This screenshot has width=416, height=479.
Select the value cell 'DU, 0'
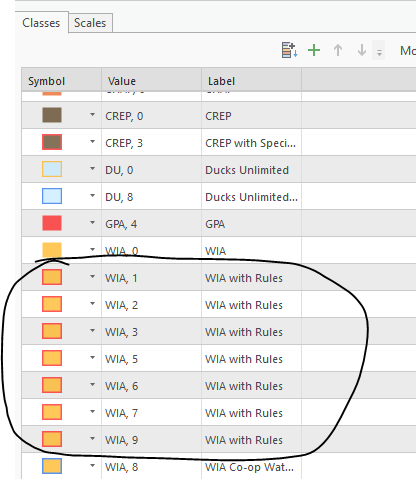pyautogui.click(x=151, y=169)
